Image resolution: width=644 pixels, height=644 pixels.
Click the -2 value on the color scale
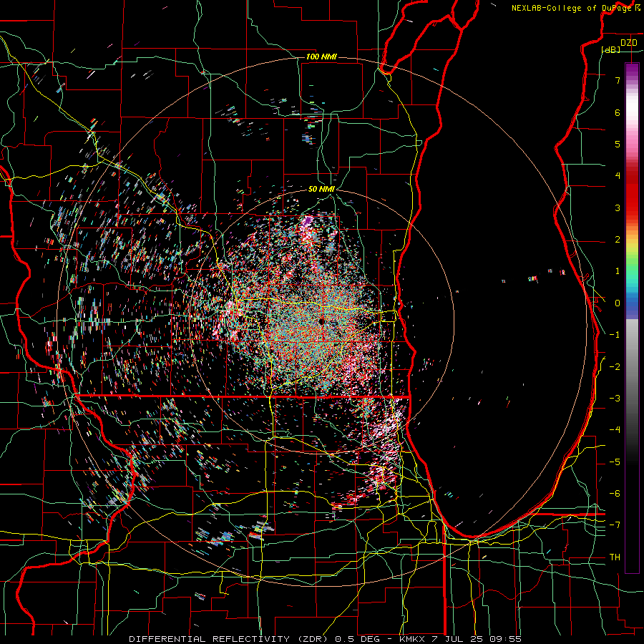(615, 366)
